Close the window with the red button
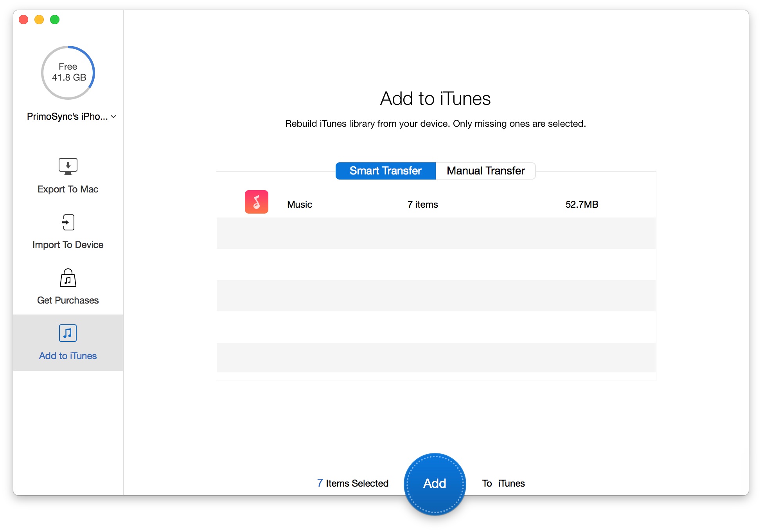Image resolution: width=762 pixels, height=532 pixels. (x=23, y=20)
